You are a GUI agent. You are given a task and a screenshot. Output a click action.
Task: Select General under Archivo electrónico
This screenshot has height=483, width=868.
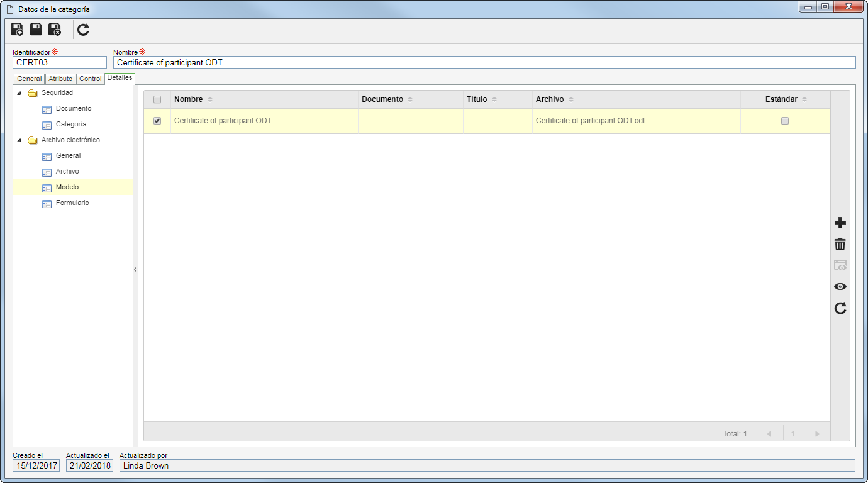68,156
